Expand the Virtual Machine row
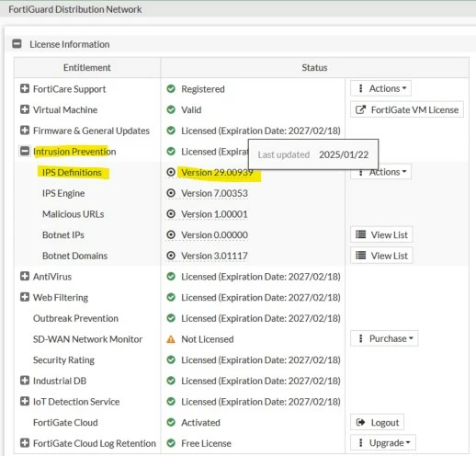 25,109
